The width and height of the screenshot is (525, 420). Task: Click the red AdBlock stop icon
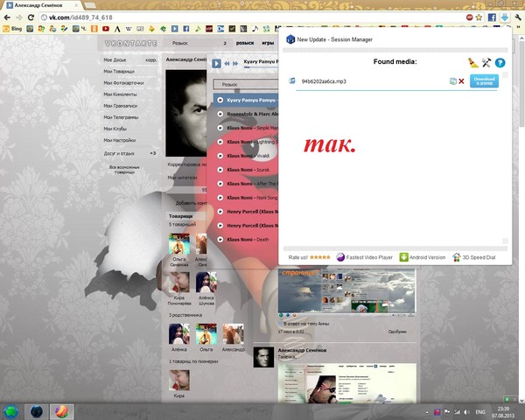469,17
